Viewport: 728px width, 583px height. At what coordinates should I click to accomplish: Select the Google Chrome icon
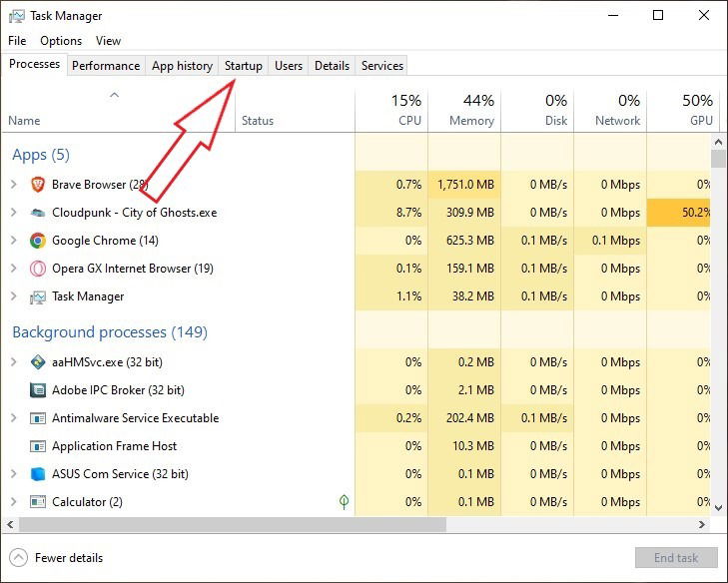point(38,241)
